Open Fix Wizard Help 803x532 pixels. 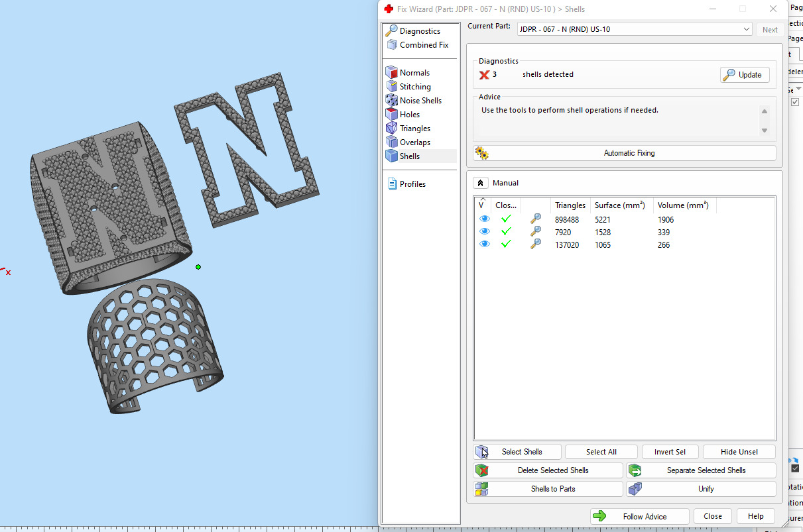pyautogui.click(x=755, y=516)
